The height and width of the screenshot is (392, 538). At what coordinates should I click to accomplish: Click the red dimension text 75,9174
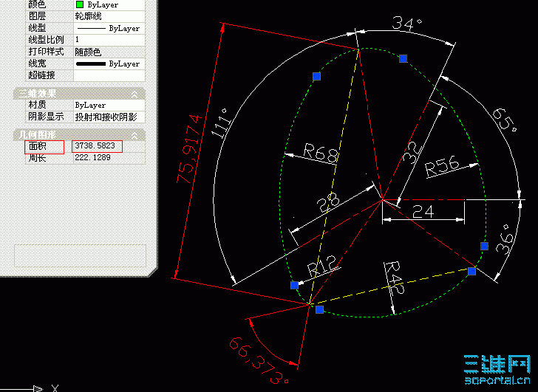click(x=189, y=149)
